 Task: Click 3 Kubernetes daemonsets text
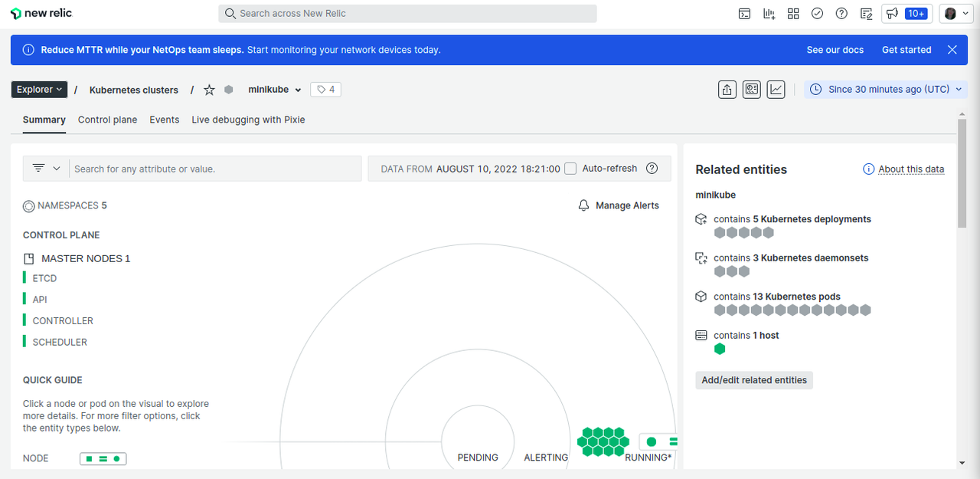[811, 258]
